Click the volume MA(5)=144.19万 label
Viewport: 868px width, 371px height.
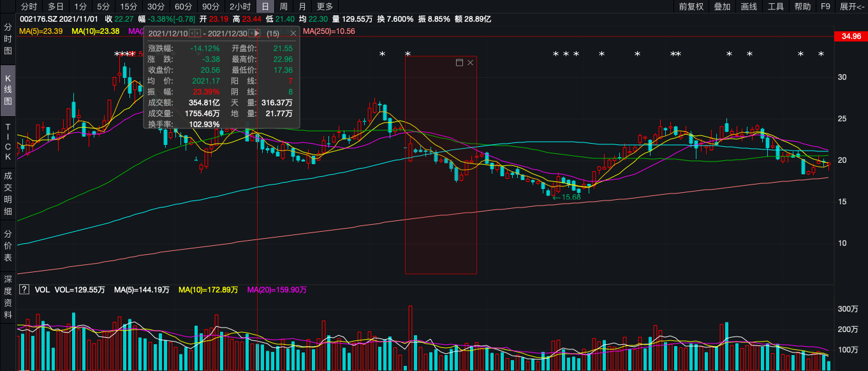tap(142, 290)
